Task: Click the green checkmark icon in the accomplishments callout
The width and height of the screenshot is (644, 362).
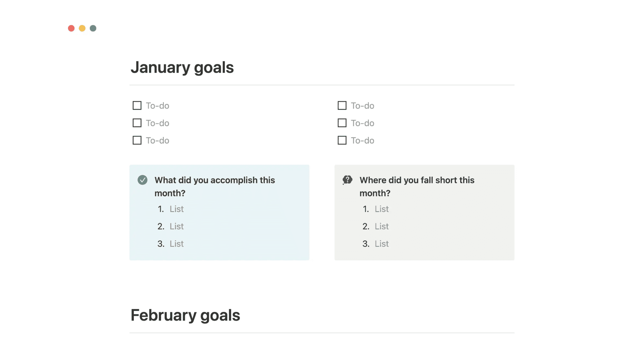Action: [x=142, y=180]
